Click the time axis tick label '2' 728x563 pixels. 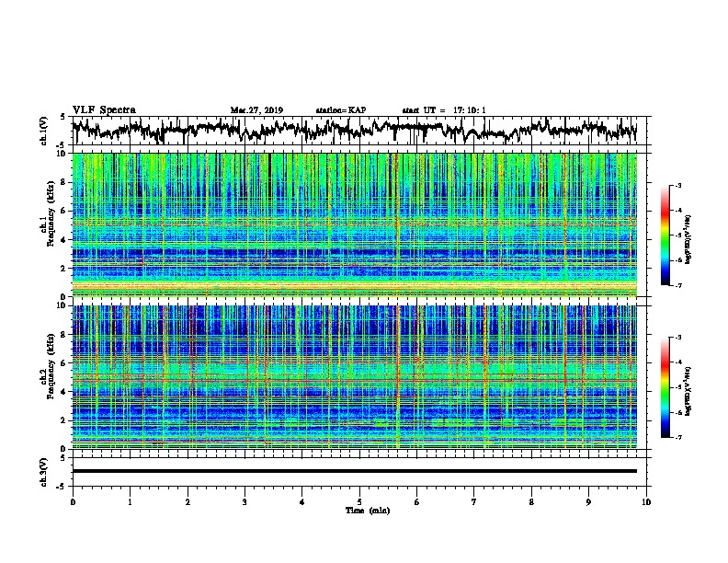click(188, 502)
